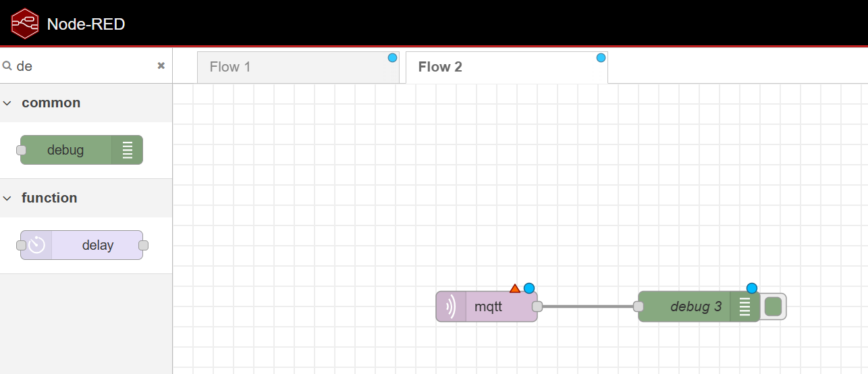Click the blue changed indicator on mqtt node
868x374 pixels.
click(529, 288)
